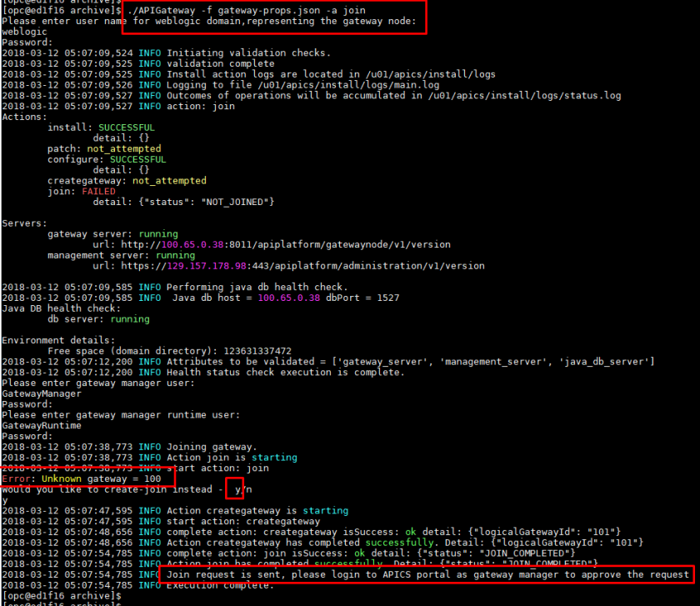Click the configure 'SUCCESSFUL' status text

(137, 159)
